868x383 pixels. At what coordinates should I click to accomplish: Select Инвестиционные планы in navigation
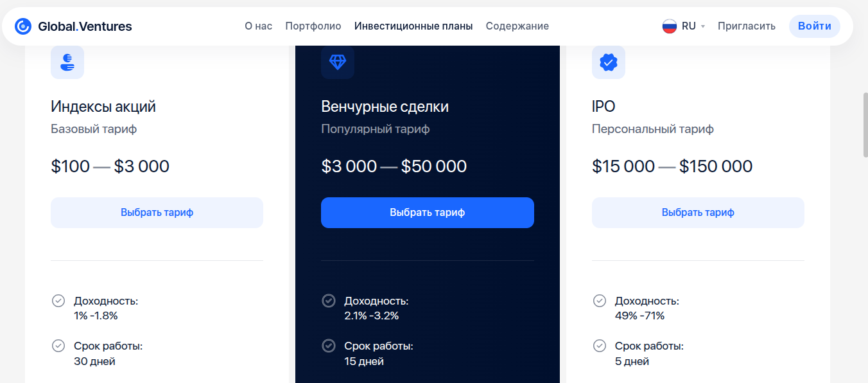pyautogui.click(x=413, y=26)
